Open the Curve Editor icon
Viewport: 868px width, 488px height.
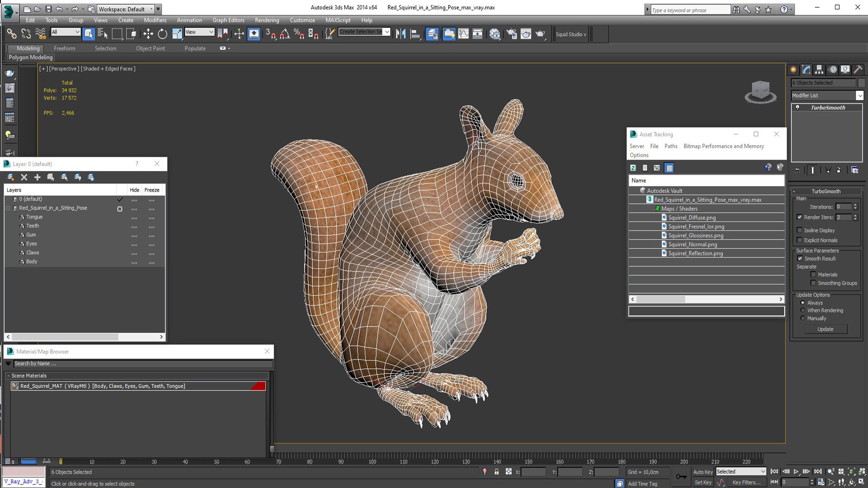[463, 33]
